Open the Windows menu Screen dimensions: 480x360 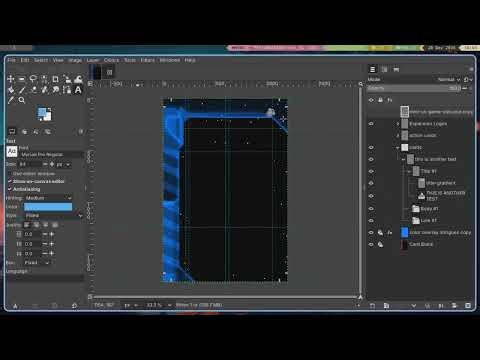pyautogui.click(x=170, y=60)
